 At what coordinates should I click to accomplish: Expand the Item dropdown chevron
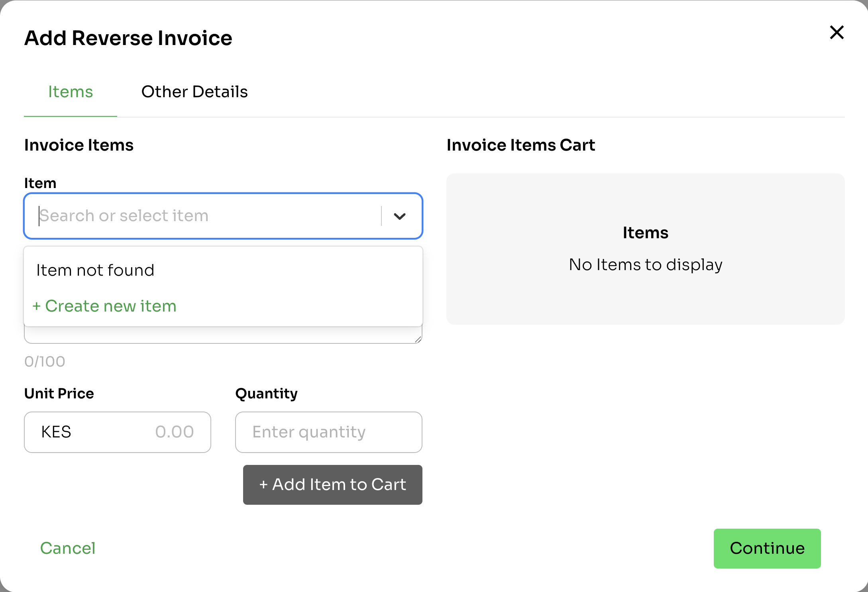399,216
